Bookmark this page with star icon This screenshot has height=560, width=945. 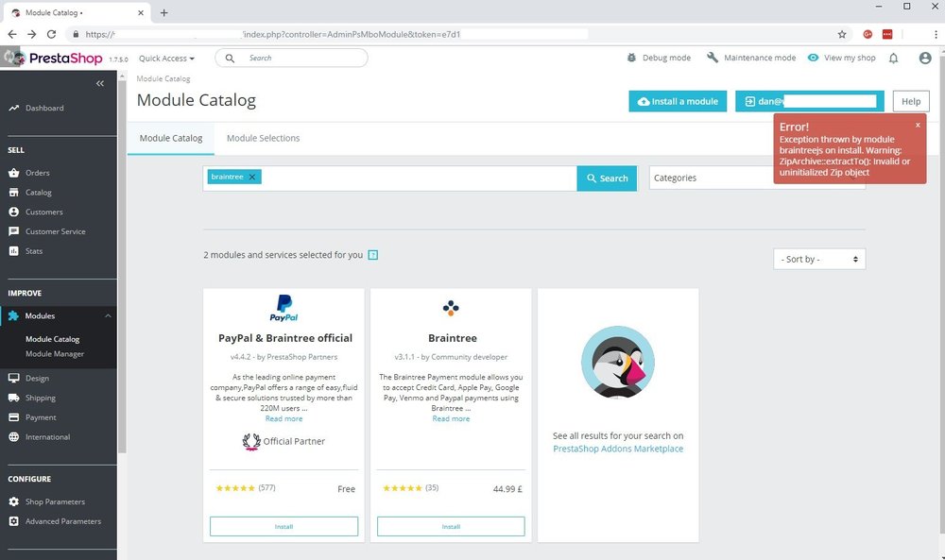(842, 34)
